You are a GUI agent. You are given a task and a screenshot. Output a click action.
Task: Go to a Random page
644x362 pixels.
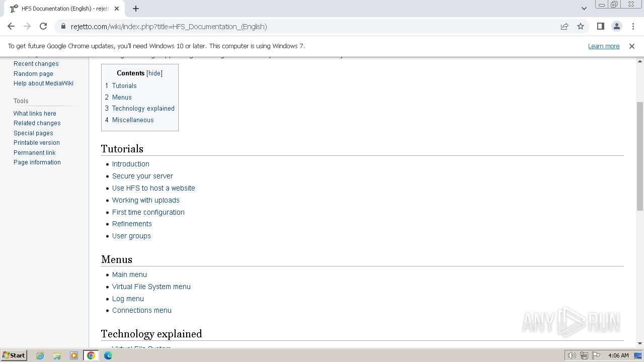[33, 73]
